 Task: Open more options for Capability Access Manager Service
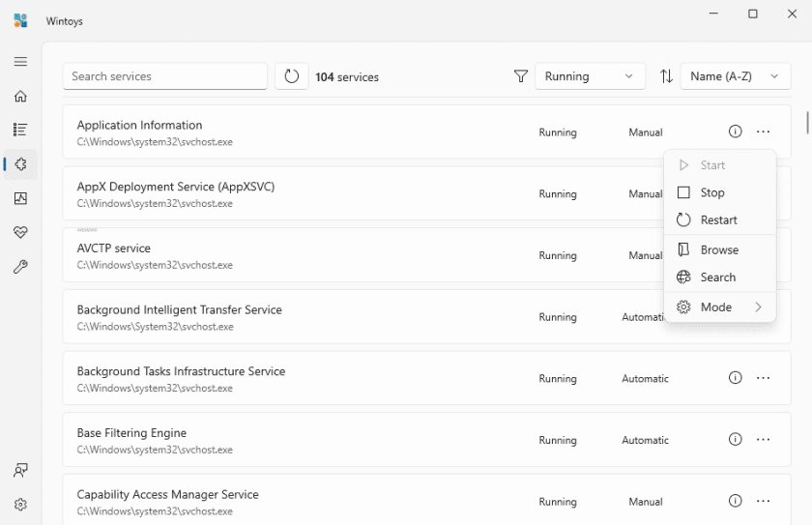point(764,501)
